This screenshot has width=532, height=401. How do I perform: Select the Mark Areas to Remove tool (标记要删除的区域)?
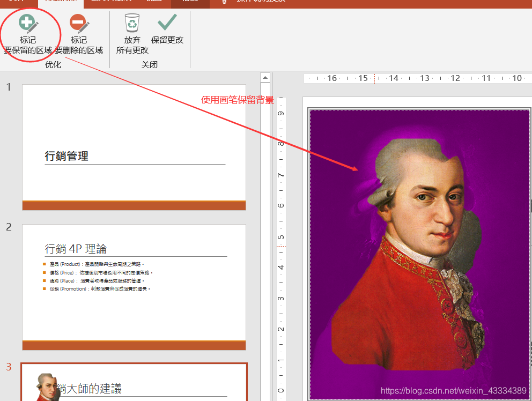click(x=79, y=34)
